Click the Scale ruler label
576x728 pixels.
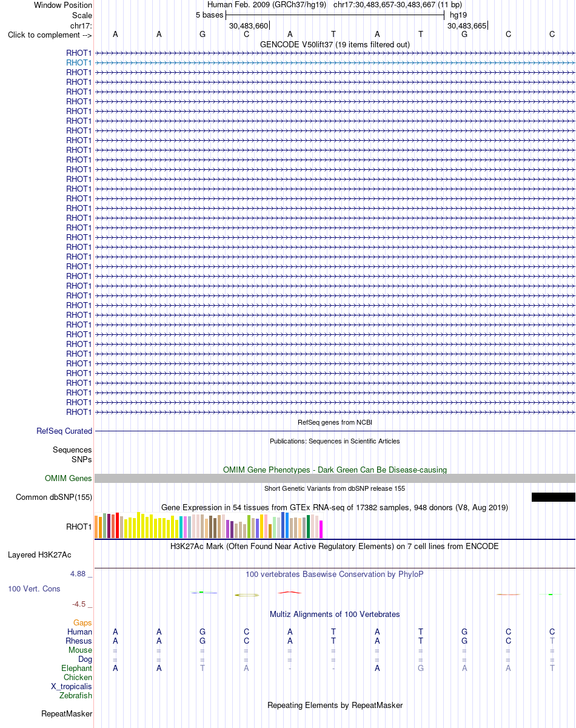pyautogui.click(x=81, y=15)
